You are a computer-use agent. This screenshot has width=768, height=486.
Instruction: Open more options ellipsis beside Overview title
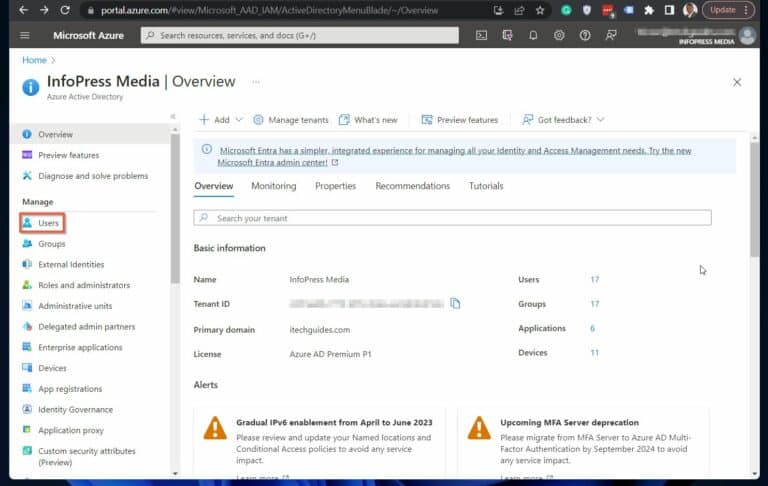coord(256,82)
